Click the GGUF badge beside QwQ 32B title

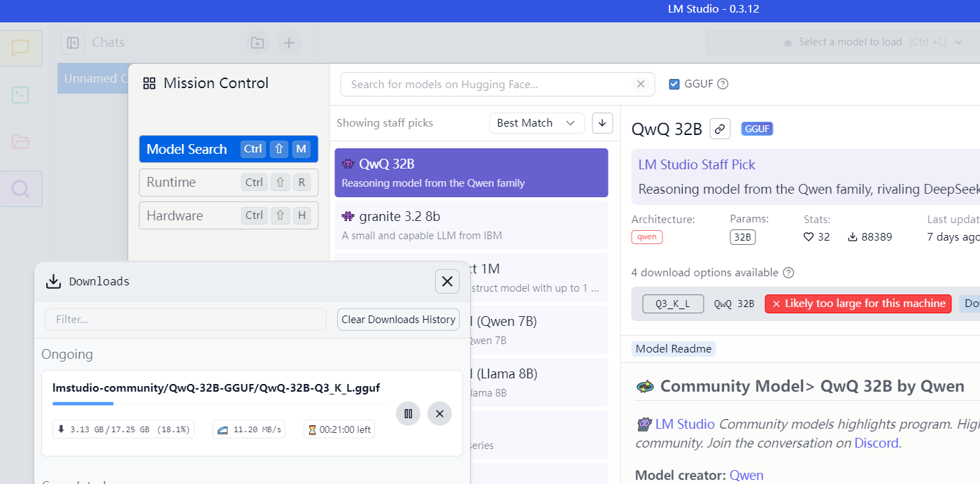[x=758, y=129]
